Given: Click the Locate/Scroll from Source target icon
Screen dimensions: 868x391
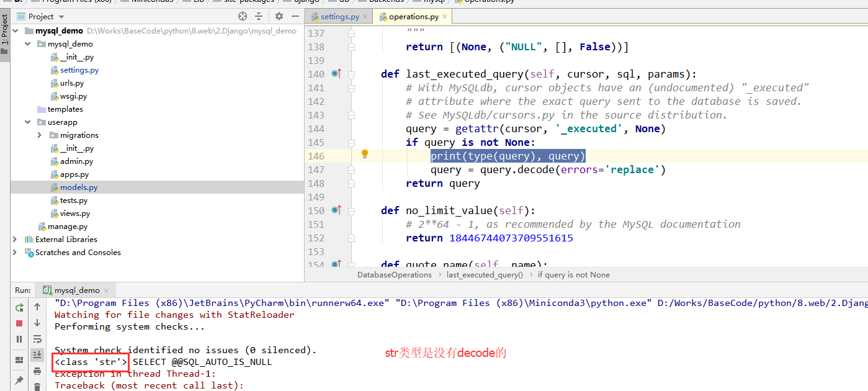Looking at the screenshot, I should 243,16.
